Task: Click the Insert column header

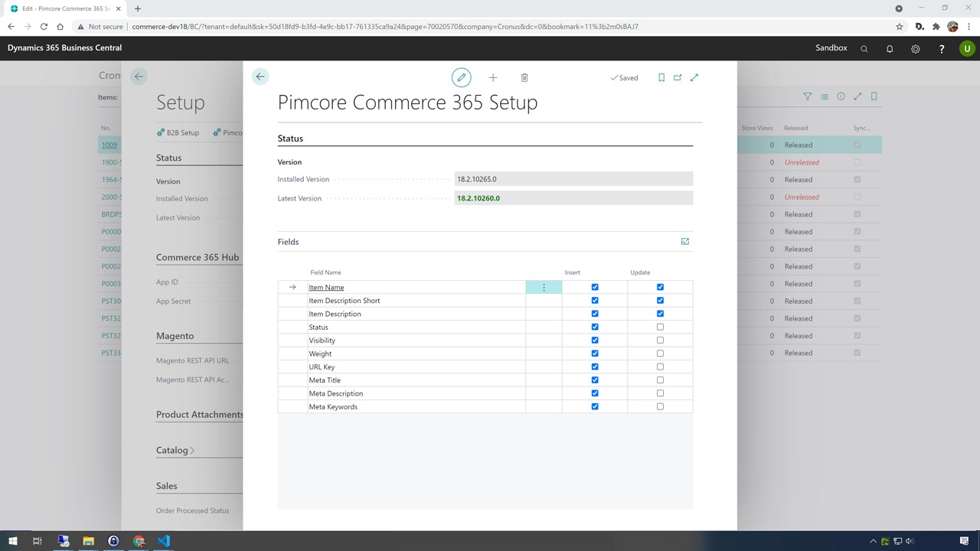Action: click(x=572, y=272)
